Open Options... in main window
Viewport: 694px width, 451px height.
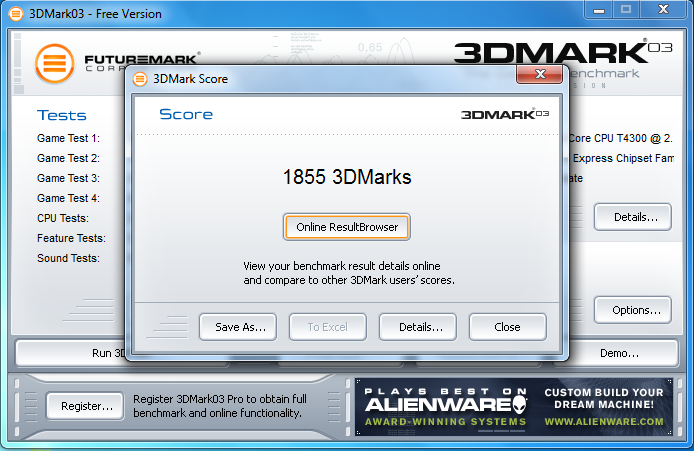pyautogui.click(x=632, y=310)
